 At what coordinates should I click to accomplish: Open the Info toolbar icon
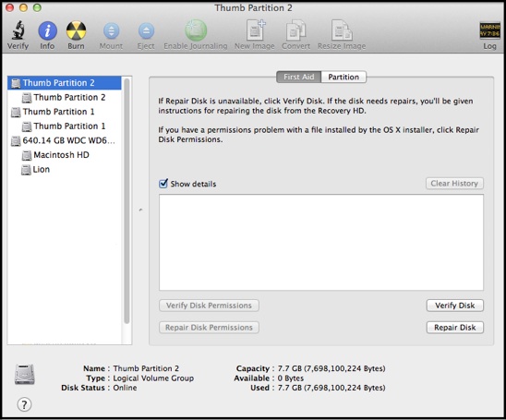(47, 31)
